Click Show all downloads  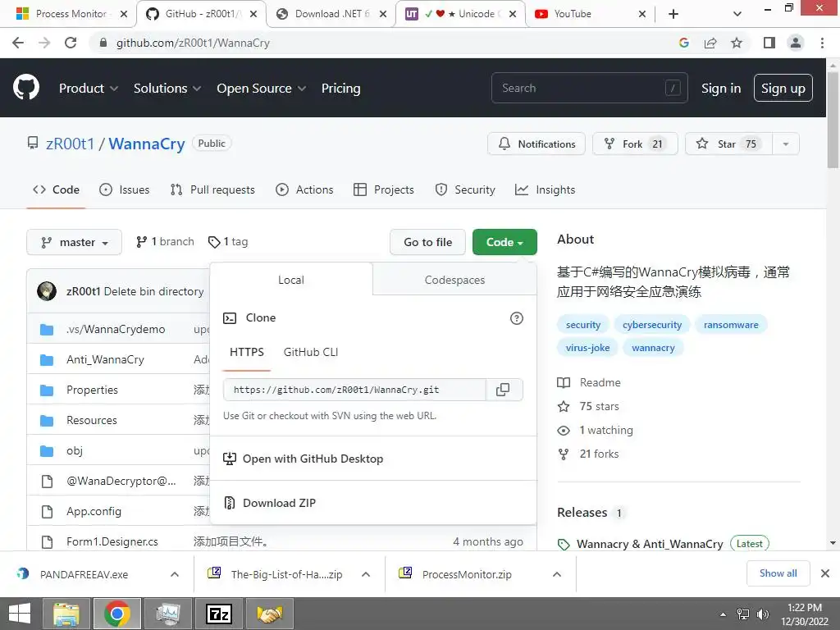pyautogui.click(x=778, y=573)
